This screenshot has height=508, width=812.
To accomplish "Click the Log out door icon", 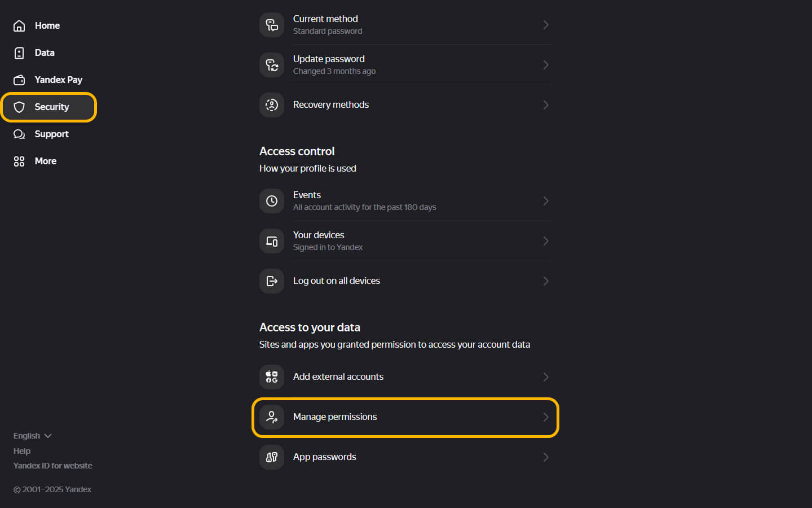I will (272, 281).
